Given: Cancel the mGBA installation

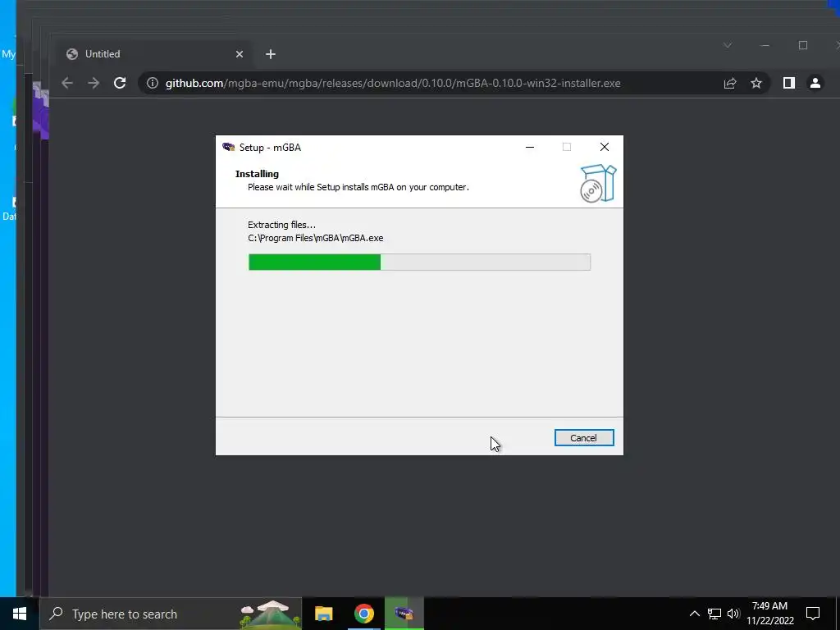Looking at the screenshot, I should (584, 438).
